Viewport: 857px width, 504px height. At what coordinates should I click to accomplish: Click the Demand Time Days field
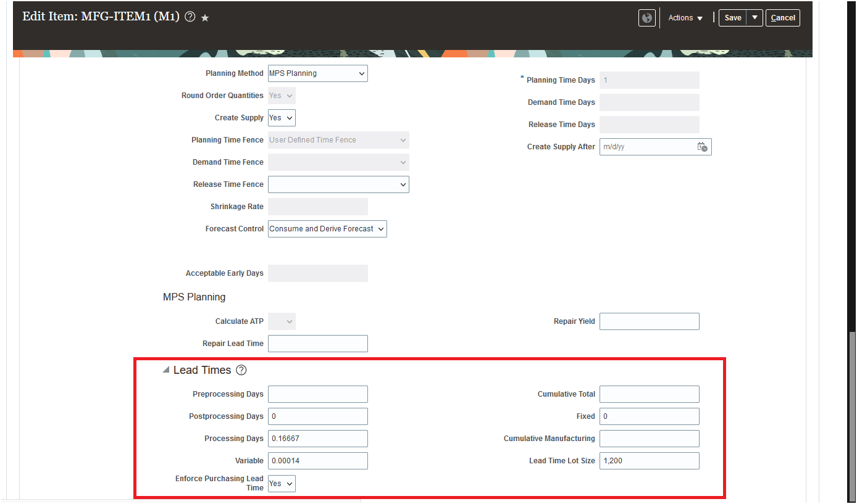pyautogui.click(x=650, y=102)
